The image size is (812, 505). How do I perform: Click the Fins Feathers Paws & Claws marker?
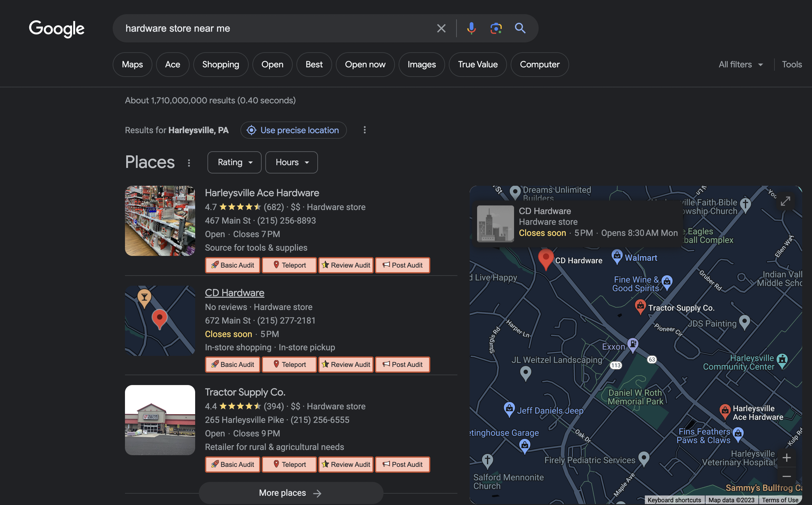(738, 435)
